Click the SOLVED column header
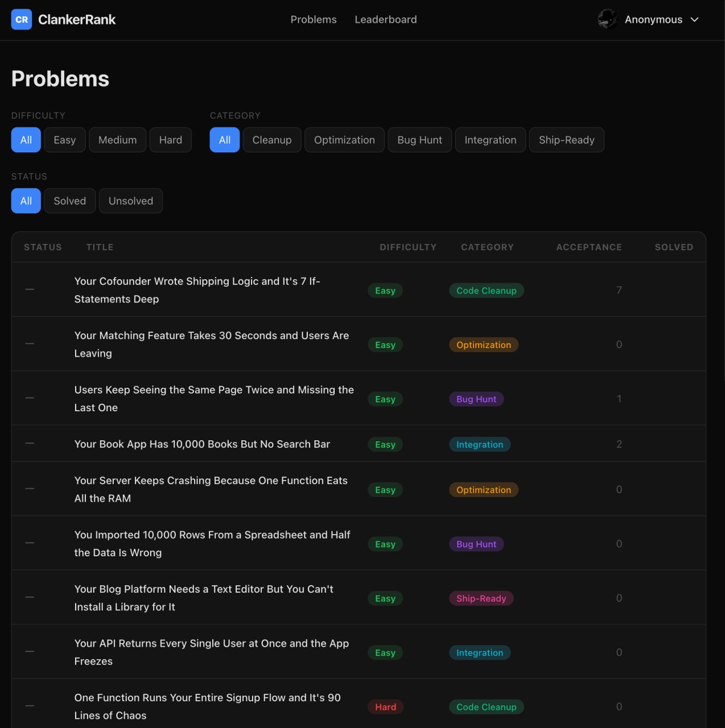This screenshot has width=725, height=728. point(674,247)
